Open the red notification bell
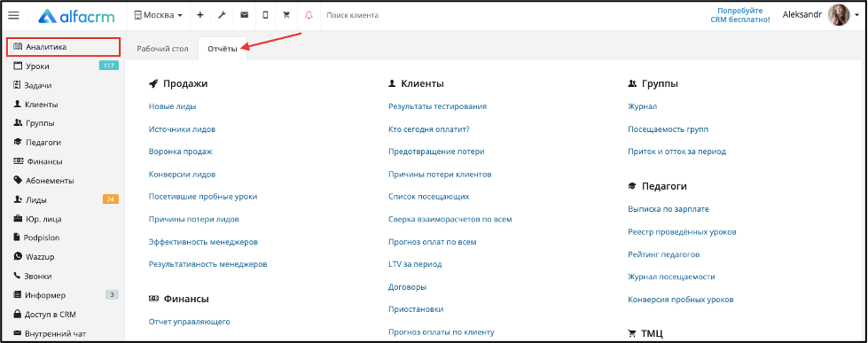868x343 pixels. coord(309,15)
